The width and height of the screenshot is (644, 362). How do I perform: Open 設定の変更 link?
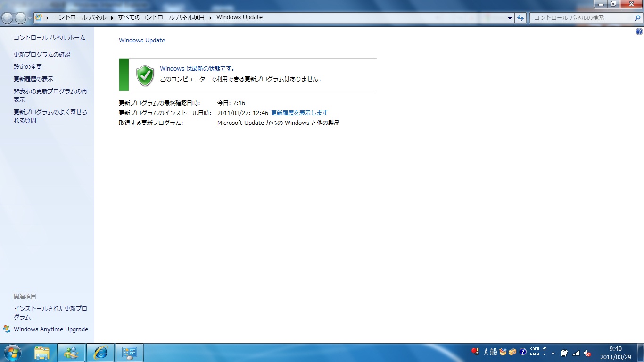click(x=28, y=67)
